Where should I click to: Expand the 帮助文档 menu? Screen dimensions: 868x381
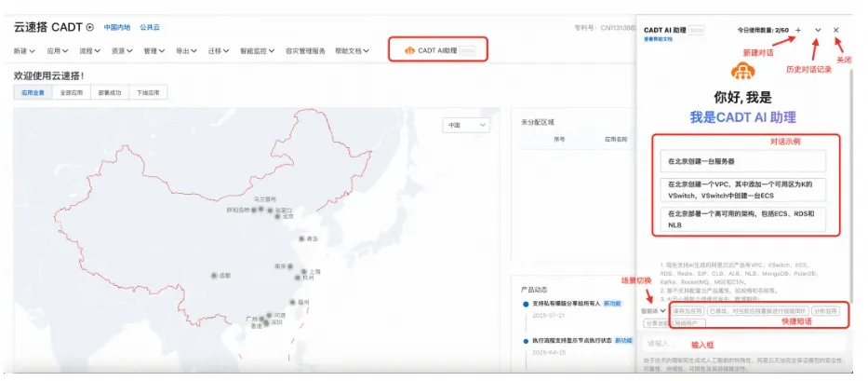[352, 50]
